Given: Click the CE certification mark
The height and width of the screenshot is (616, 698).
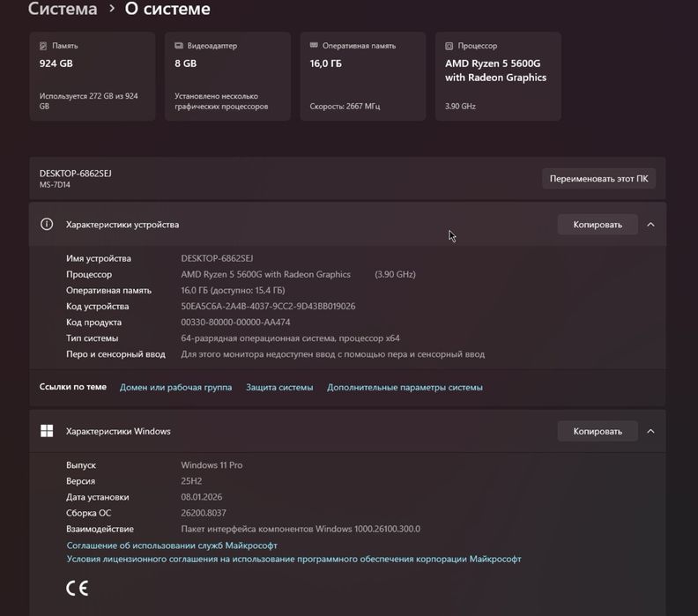Looking at the screenshot, I should 78,588.
